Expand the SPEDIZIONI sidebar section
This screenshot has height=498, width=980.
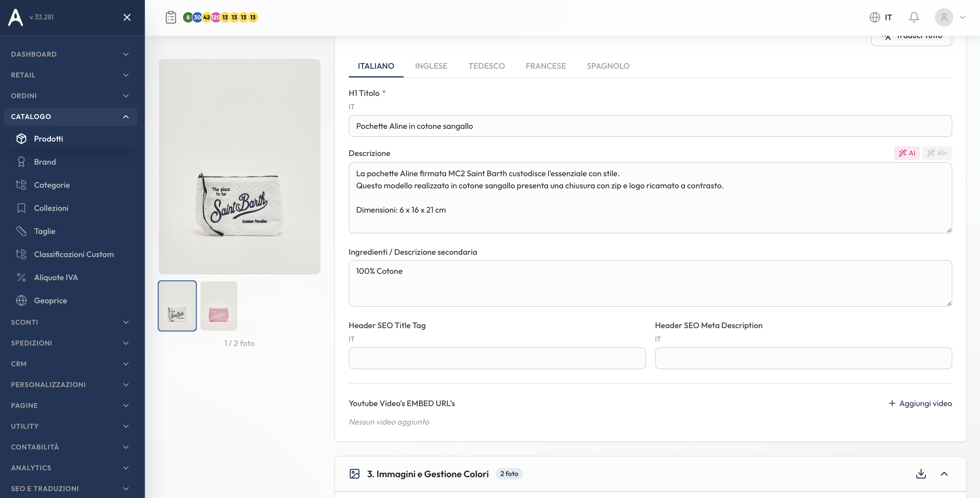[70, 343]
